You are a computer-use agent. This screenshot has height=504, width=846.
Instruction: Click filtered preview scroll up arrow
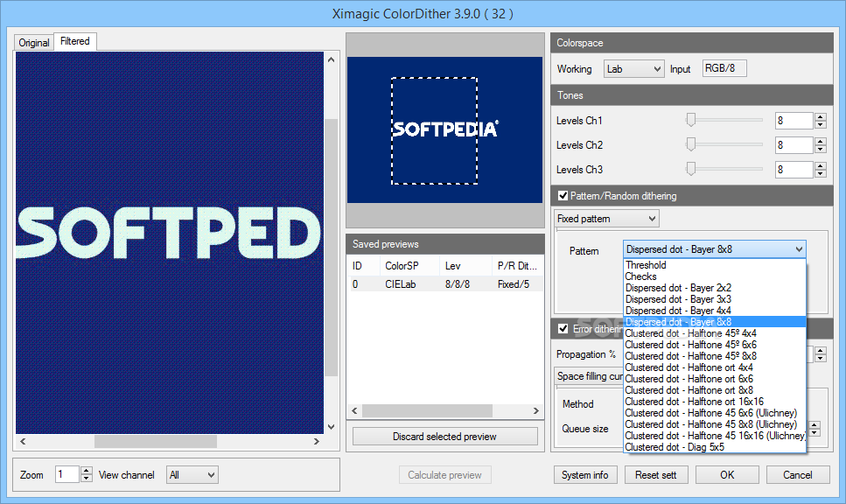click(x=332, y=59)
